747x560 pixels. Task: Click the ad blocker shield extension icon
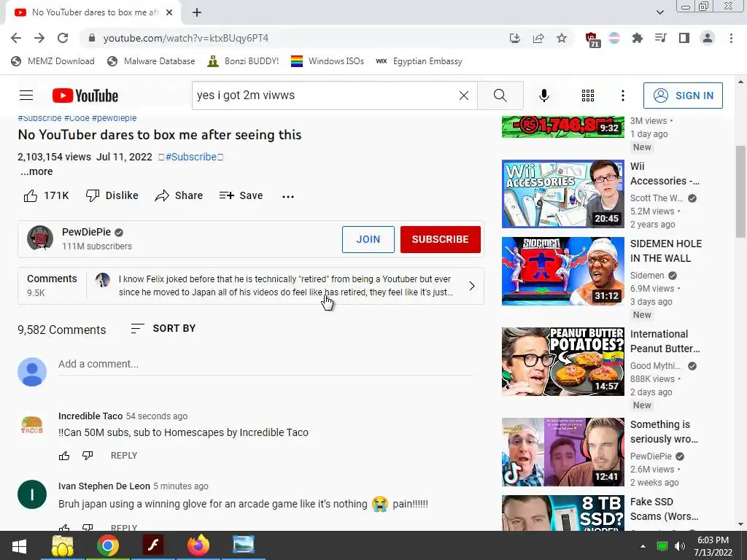pos(592,39)
